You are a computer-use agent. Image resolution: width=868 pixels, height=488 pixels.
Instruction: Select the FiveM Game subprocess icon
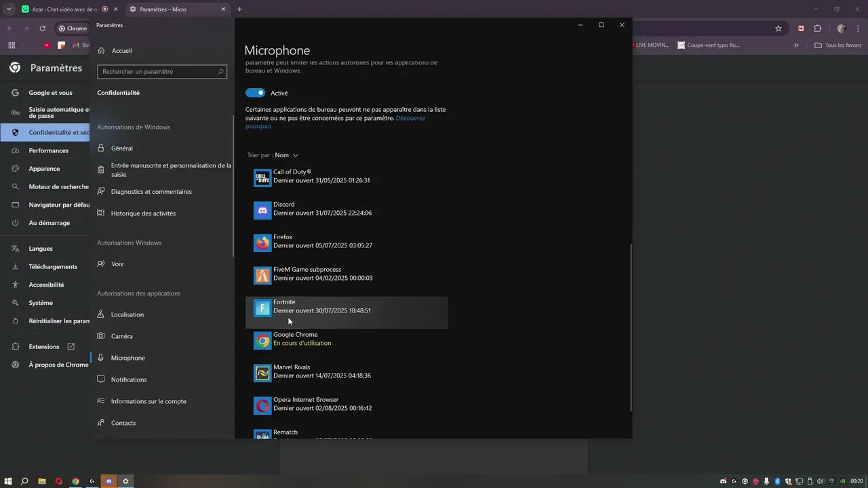[262, 275]
